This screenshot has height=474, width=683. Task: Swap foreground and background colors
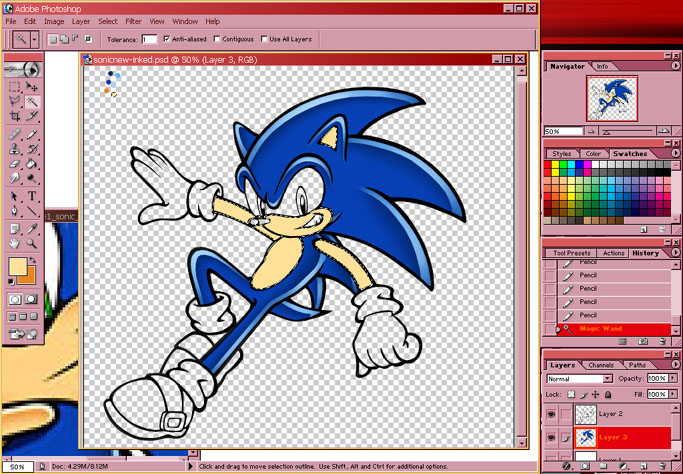(33, 260)
